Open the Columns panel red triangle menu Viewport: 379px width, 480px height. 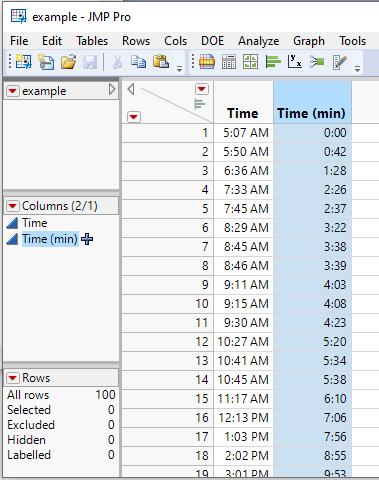pos(13,206)
